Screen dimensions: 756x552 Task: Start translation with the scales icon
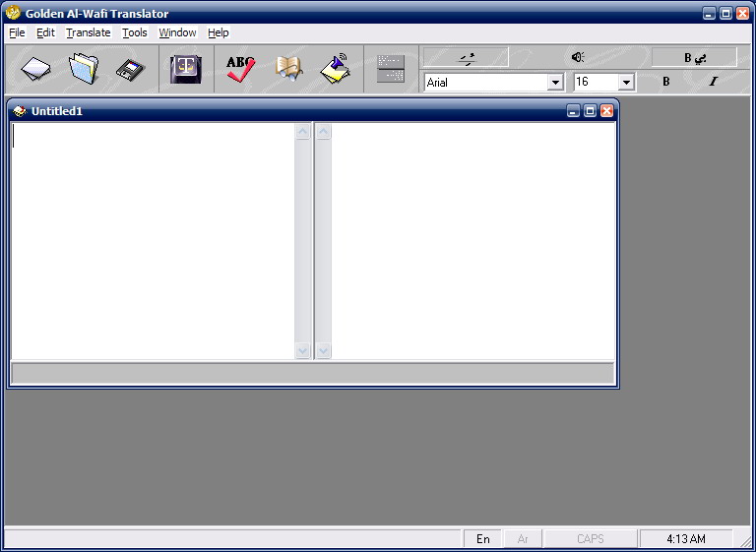point(186,69)
